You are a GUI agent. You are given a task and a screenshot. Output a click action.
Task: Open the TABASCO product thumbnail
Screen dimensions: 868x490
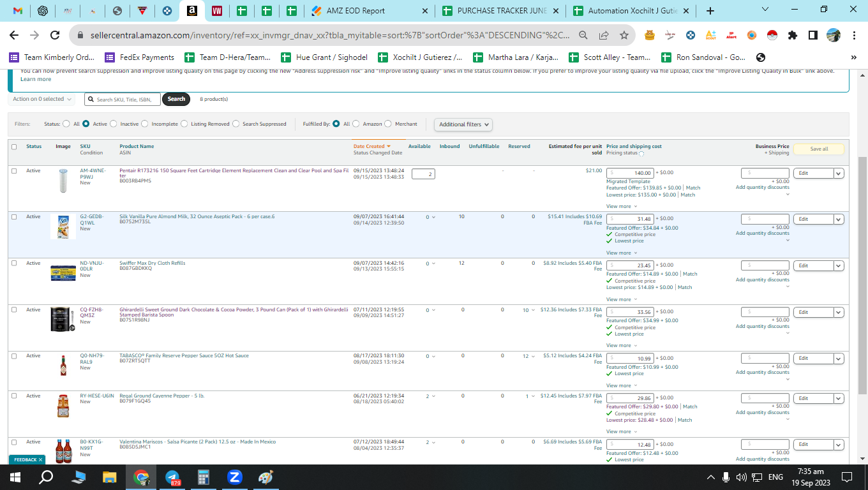tap(63, 366)
